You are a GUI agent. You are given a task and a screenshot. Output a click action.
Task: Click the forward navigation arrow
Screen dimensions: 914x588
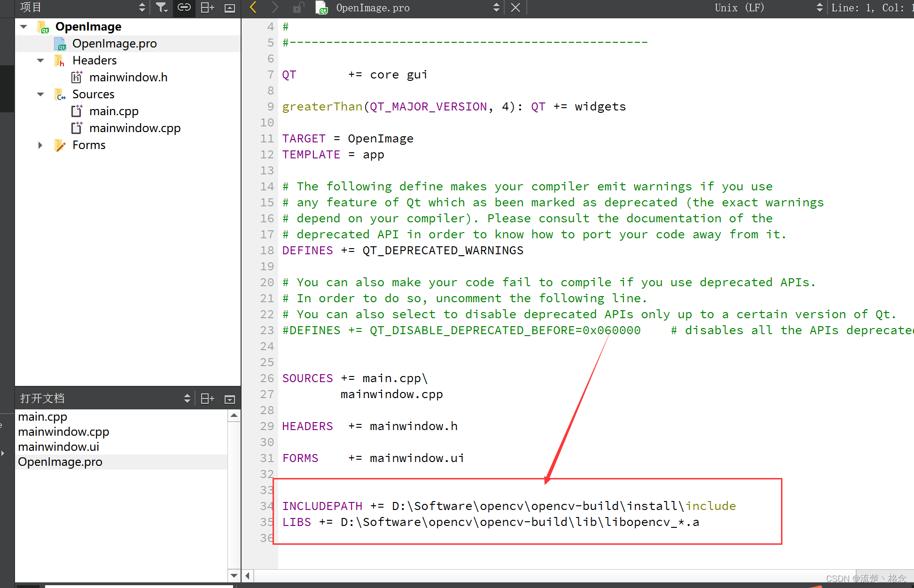[x=275, y=8]
